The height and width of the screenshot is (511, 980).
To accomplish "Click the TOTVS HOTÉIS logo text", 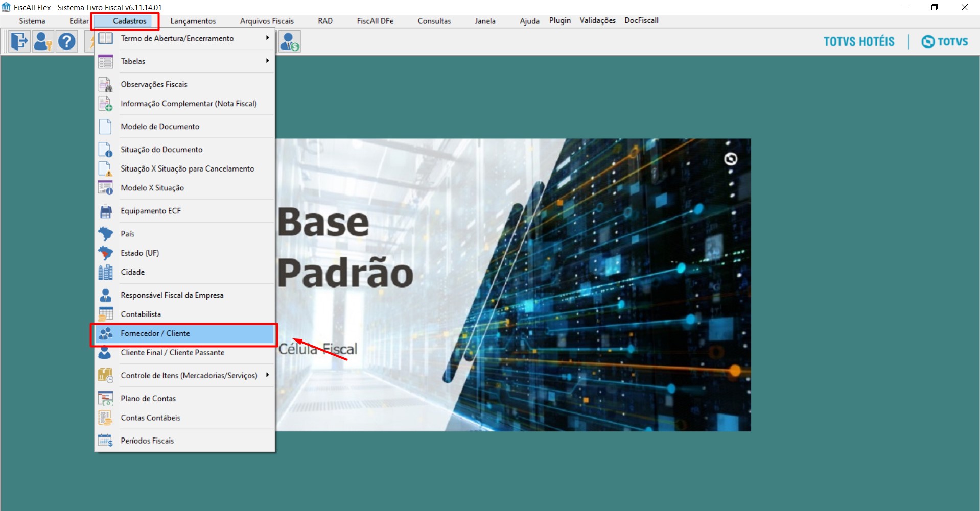I will click(859, 42).
